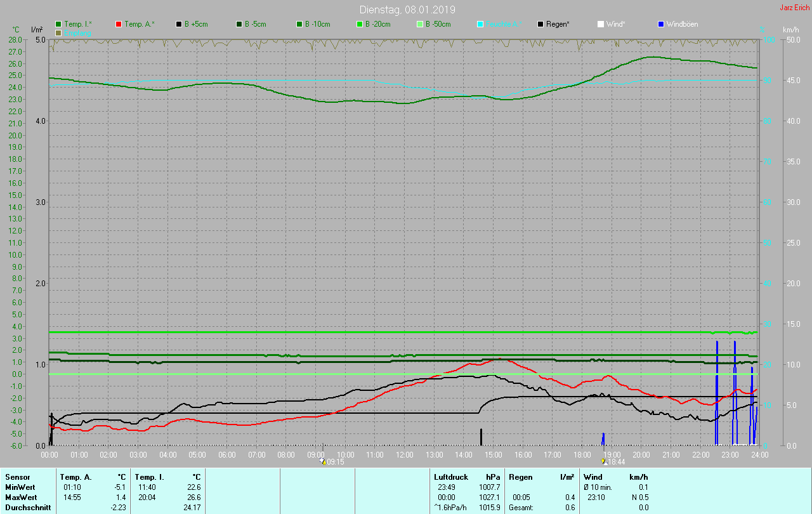Click the indoor average value 24.17

pos(192,507)
